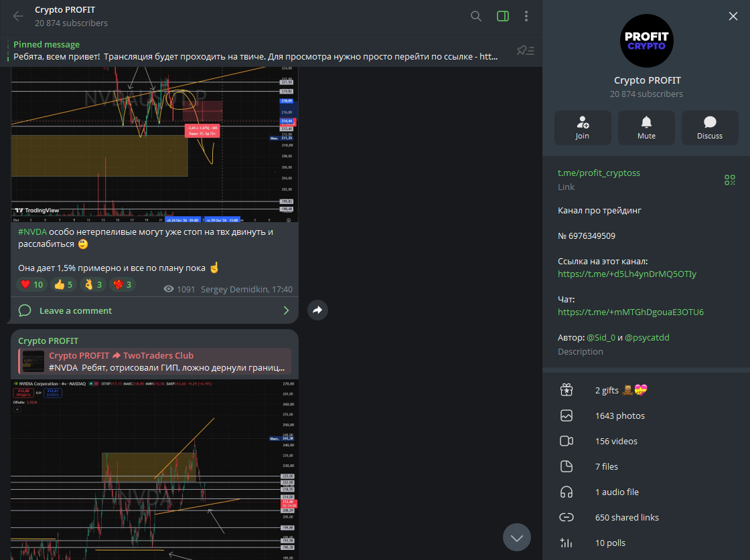Screen dimensions: 750x560
Task: Open the 156 videos list
Action: tap(646, 441)
